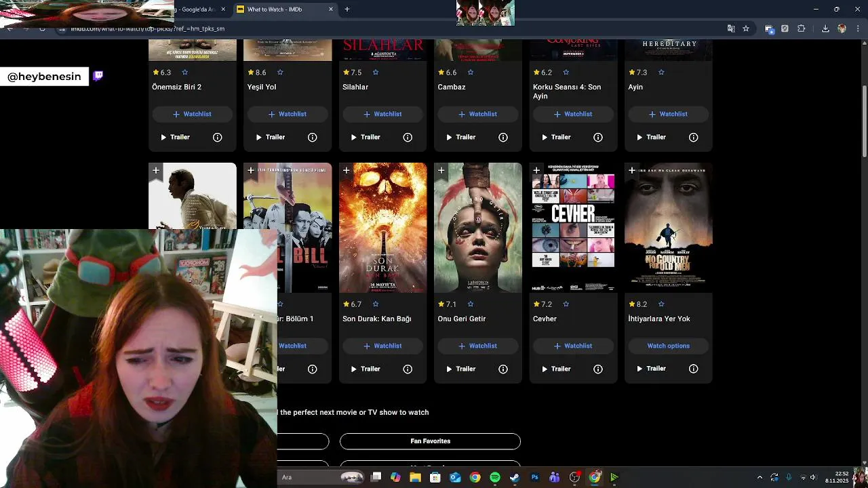Bookmark this page with star icon

(746, 28)
